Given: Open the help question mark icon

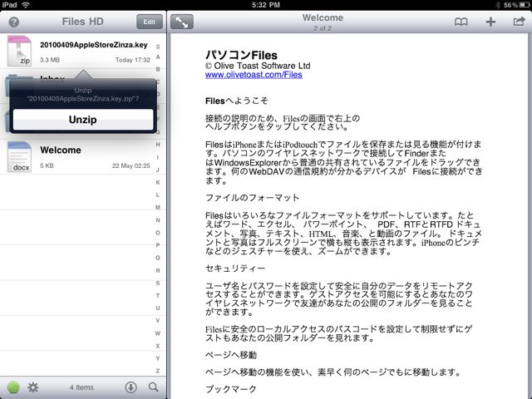Looking at the screenshot, I should (x=13, y=22).
